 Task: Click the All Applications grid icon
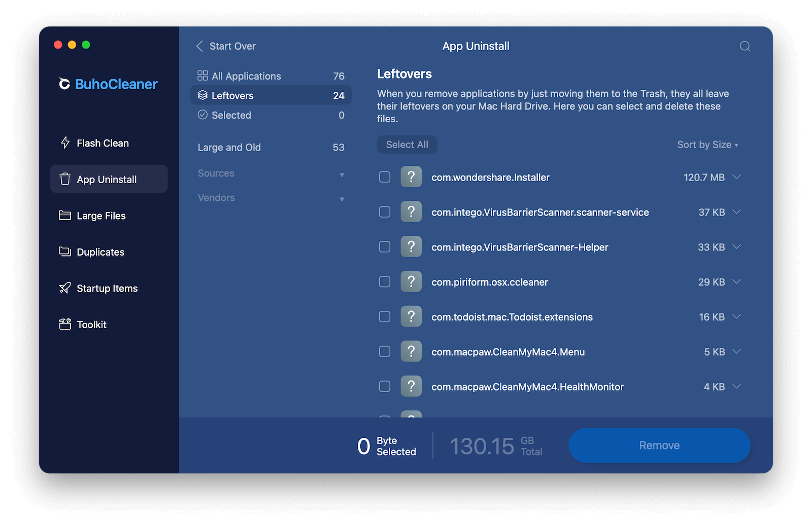pyautogui.click(x=202, y=76)
